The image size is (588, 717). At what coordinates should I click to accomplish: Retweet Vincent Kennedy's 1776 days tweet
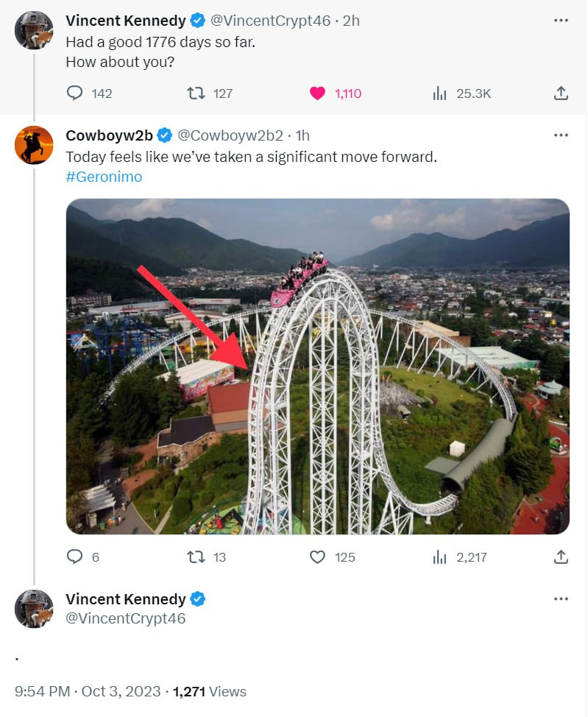[196, 93]
